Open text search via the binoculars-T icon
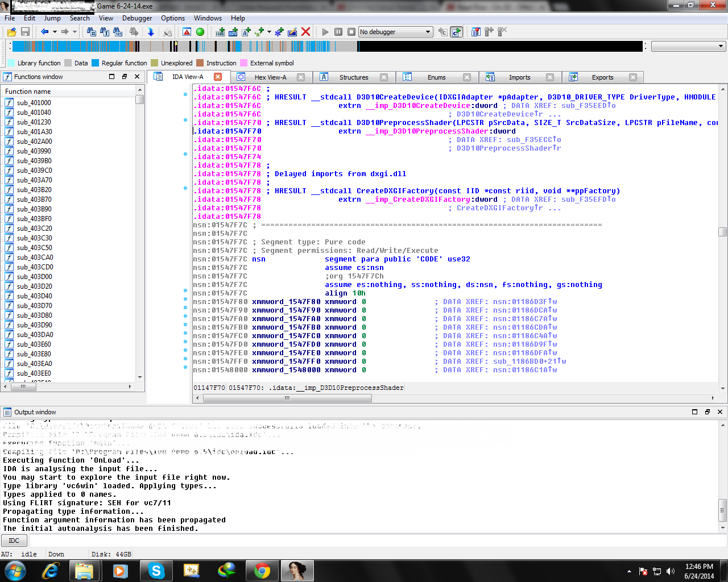This screenshot has width=728, height=582. 104,32
